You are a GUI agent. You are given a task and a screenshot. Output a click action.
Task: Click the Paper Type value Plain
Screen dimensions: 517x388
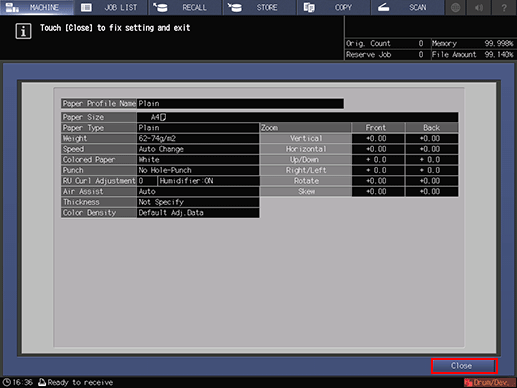point(198,128)
